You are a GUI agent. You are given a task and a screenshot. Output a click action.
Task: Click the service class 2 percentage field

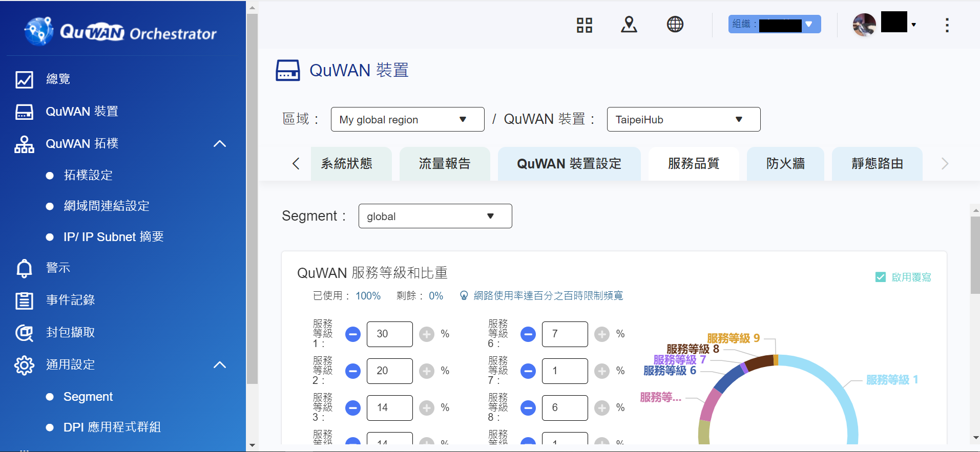point(389,371)
